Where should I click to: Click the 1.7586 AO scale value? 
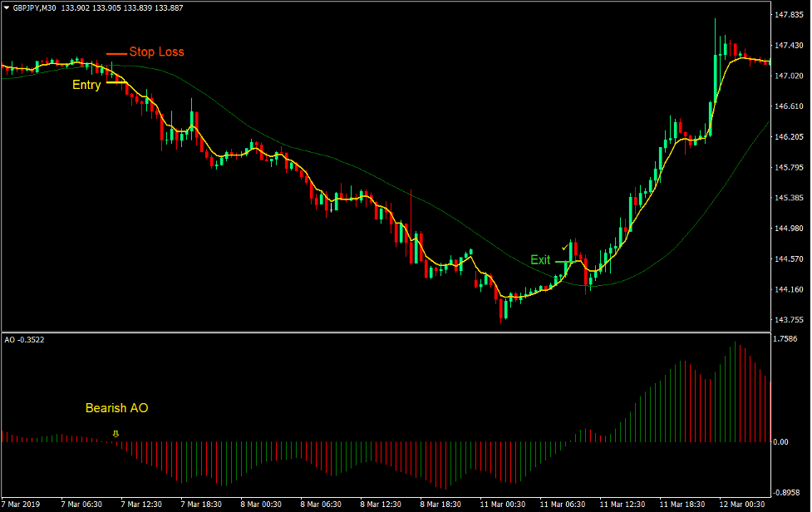[785, 340]
